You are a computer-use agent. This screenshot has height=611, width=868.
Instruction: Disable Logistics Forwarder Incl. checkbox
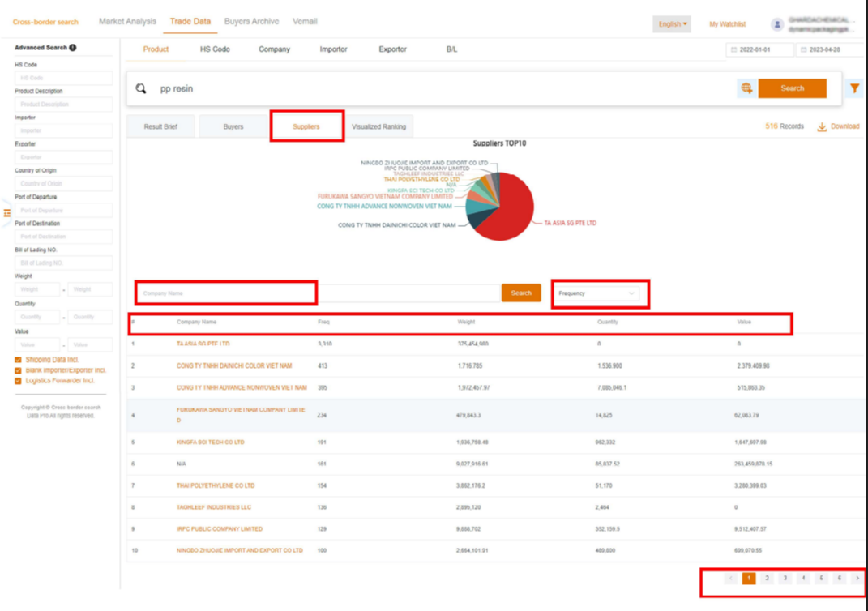(x=19, y=381)
